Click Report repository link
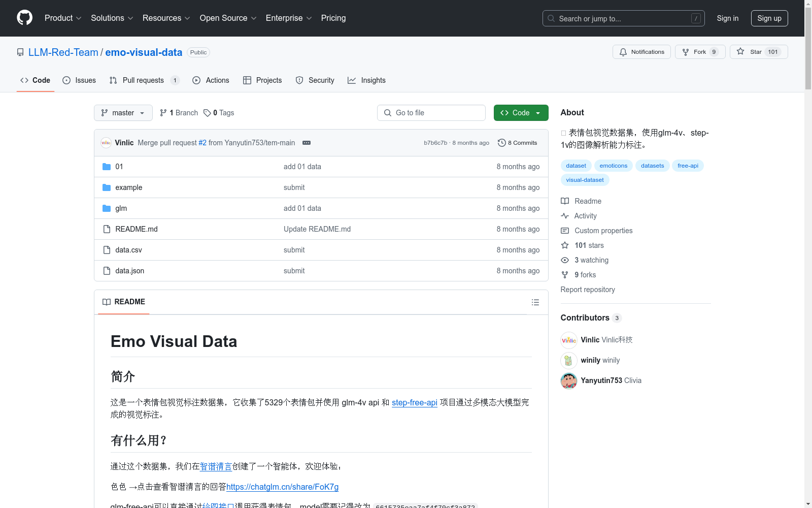The image size is (812, 508). (x=588, y=290)
